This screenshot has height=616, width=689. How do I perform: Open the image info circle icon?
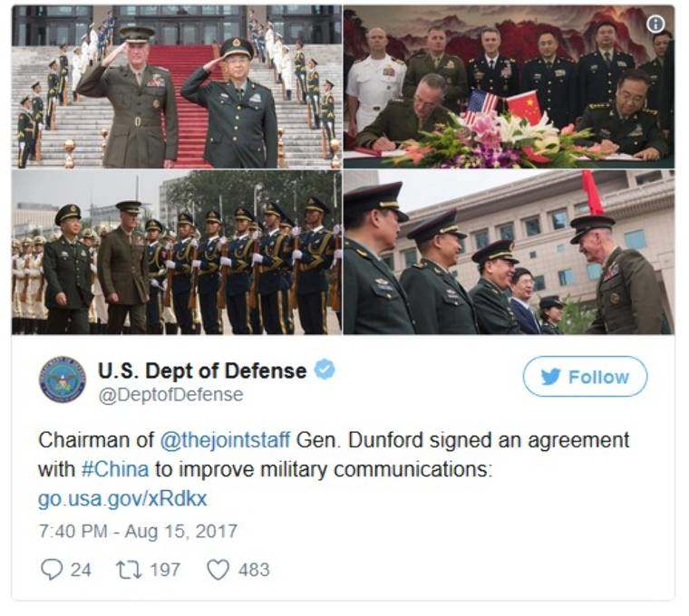655,24
